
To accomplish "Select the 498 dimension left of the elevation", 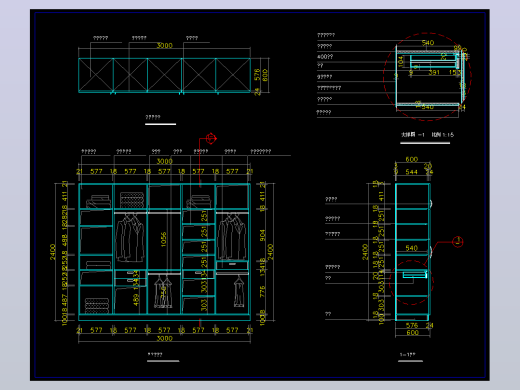I will (65, 240).
